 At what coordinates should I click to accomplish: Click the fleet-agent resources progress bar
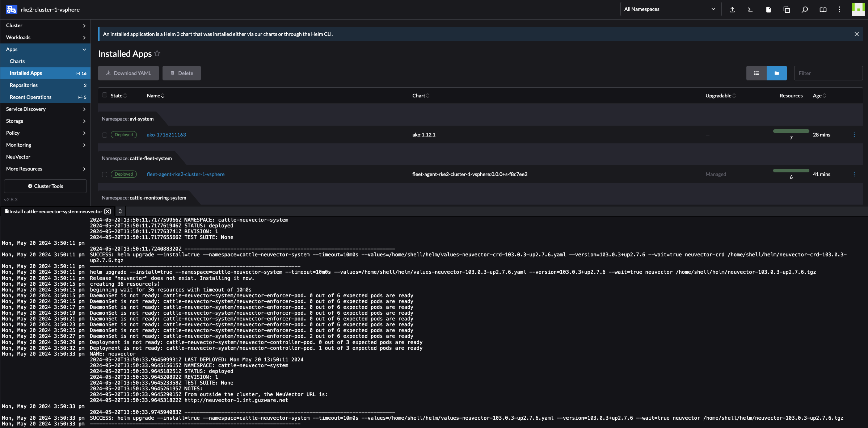(x=791, y=171)
